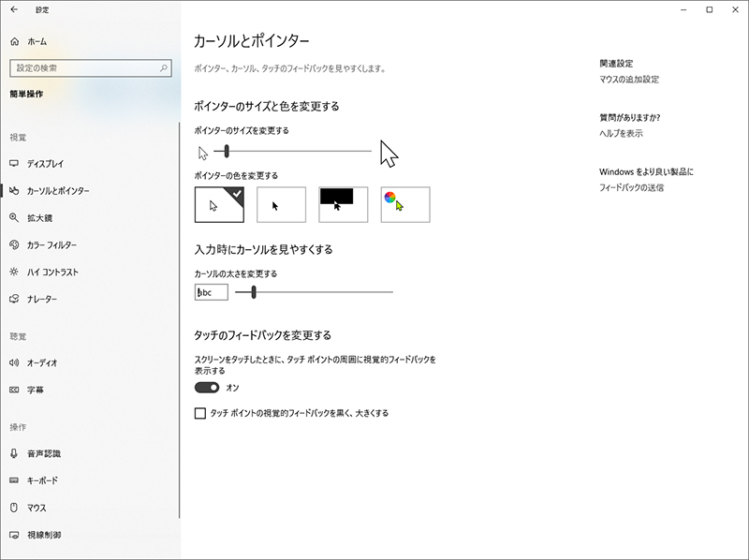Select the custom color pointer option
The image size is (749, 560).
405,204
